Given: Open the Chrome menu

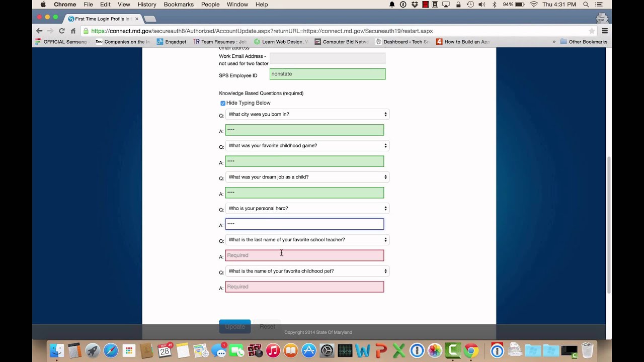Looking at the screenshot, I should coord(65,5).
